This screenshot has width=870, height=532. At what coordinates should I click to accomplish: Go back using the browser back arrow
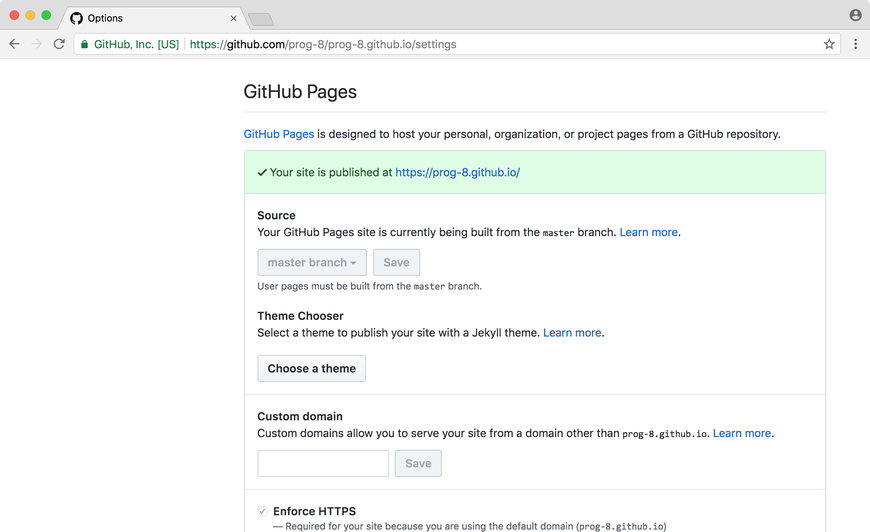tap(14, 44)
